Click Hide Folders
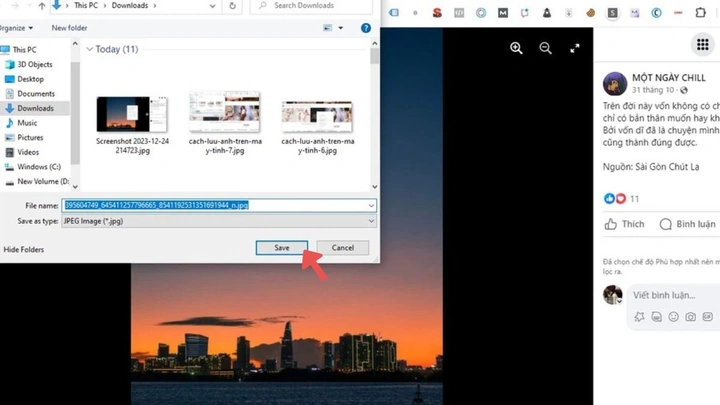 (24, 249)
